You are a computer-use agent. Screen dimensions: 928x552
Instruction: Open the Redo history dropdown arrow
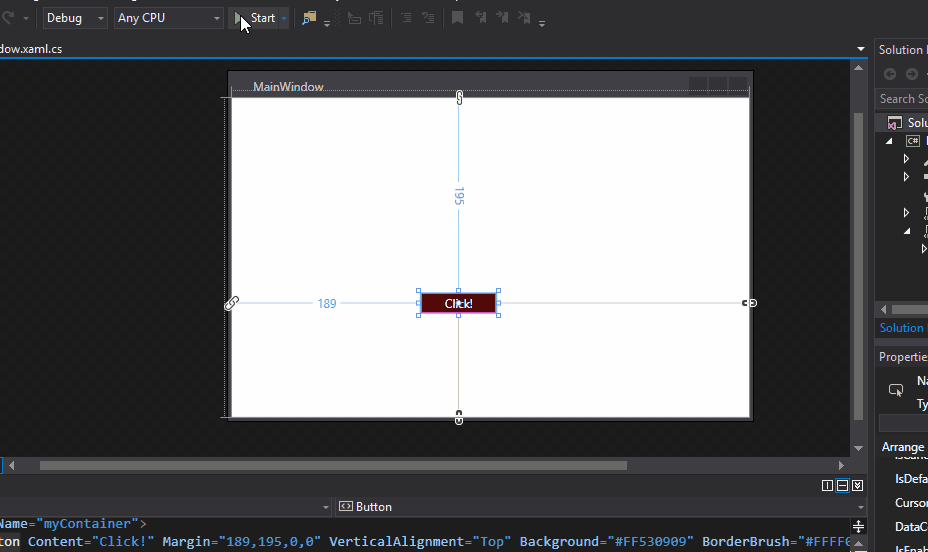(25, 19)
